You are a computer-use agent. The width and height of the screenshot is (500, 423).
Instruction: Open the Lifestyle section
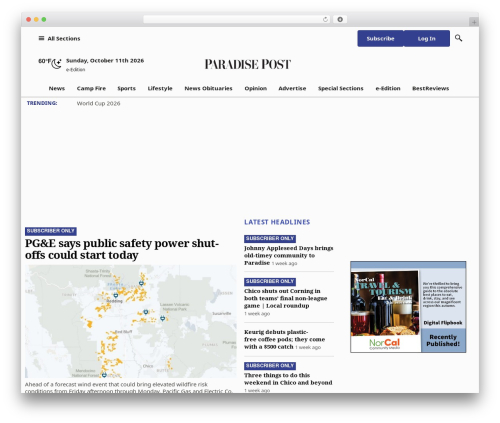[x=160, y=88]
